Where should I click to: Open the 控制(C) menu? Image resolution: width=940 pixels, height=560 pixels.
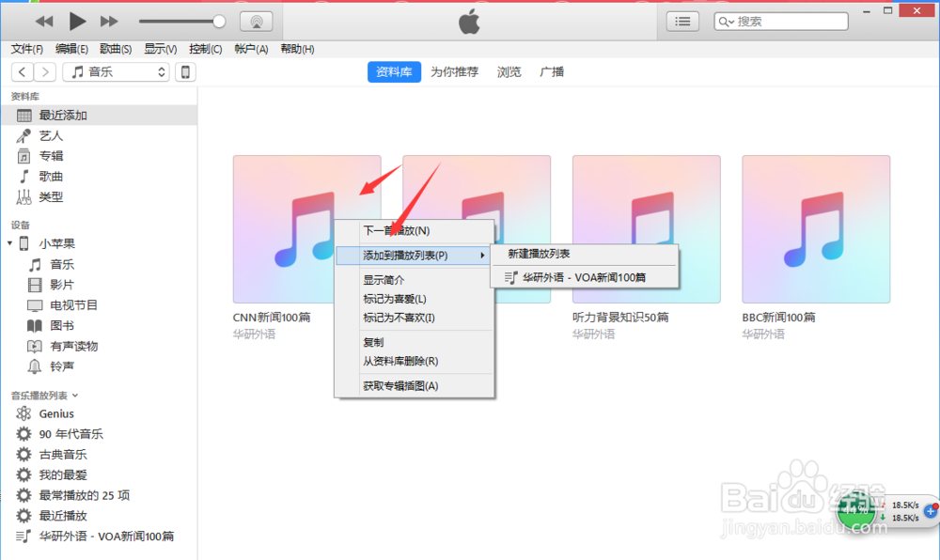pos(205,49)
